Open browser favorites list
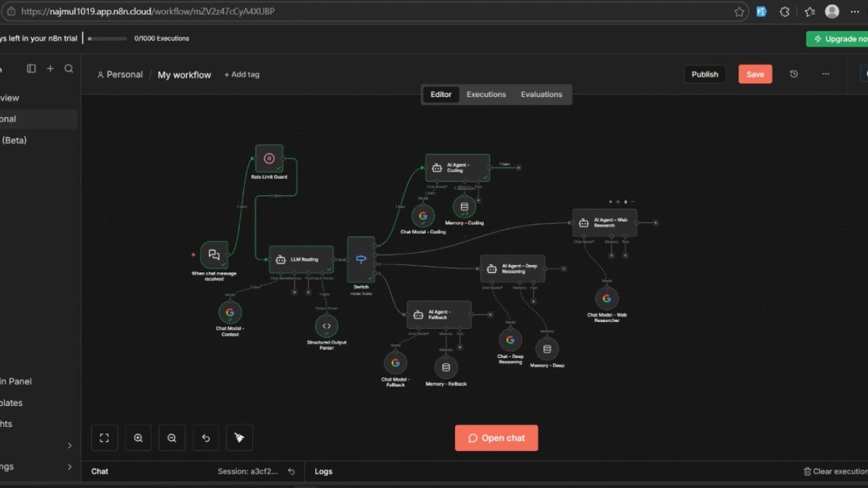The width and height of the screenshot is (868, 488). point(809,12)
